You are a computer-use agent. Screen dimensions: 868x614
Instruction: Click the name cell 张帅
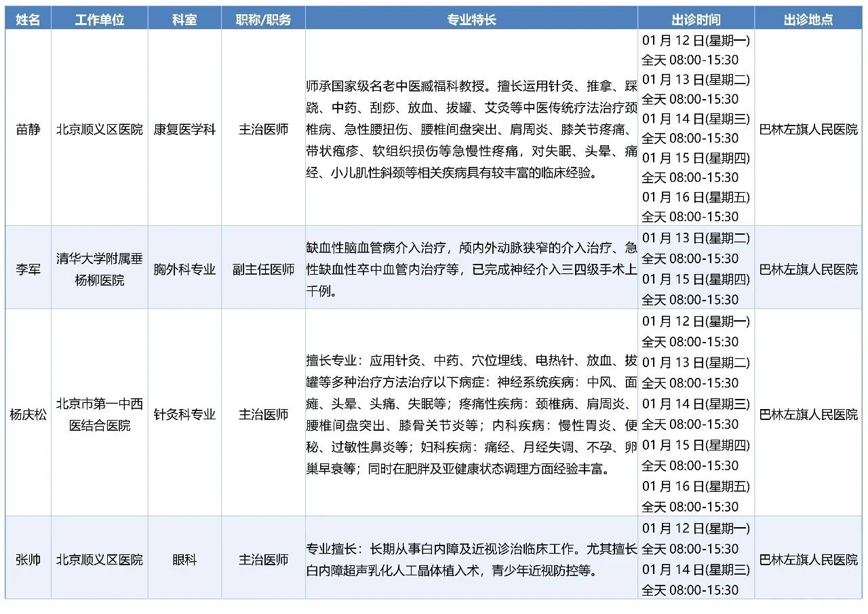click(28, 560)
